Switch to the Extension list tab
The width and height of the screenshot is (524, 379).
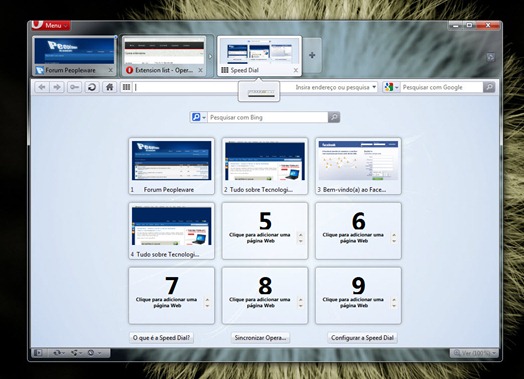pos(164,56)
